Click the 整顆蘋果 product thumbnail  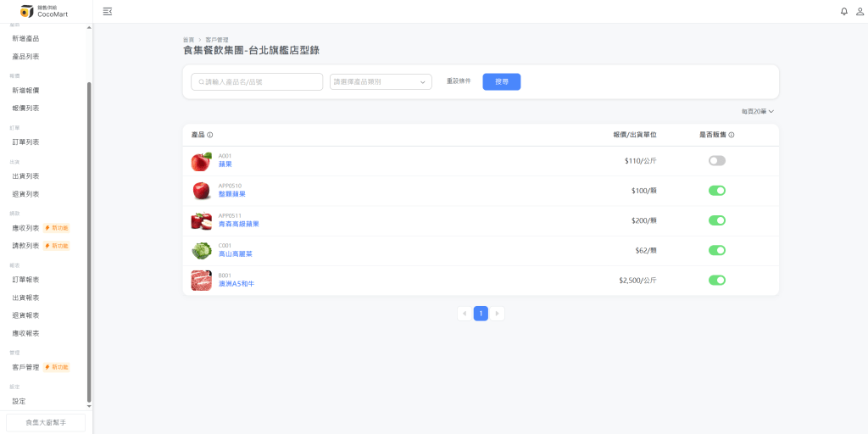202,191
